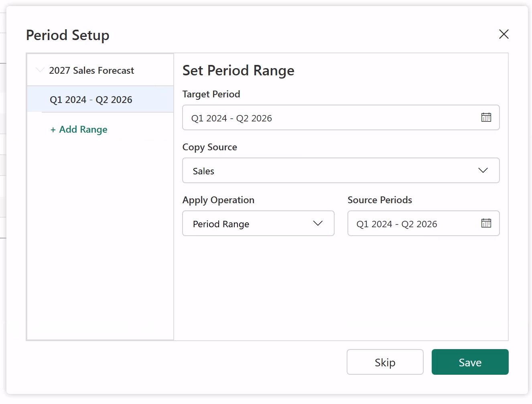Select the 2027 Sales Forecast tree node
Viewport: 532px width, 404px height.
[x=91, y=71]
